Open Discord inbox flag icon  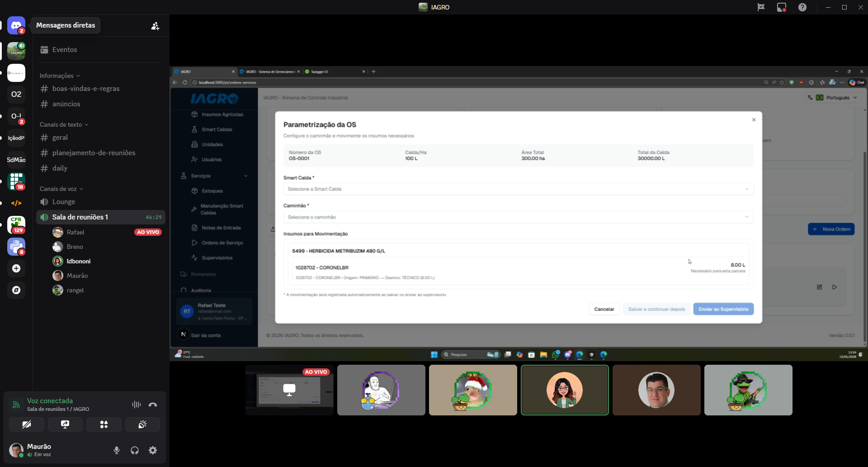(761, 7)
